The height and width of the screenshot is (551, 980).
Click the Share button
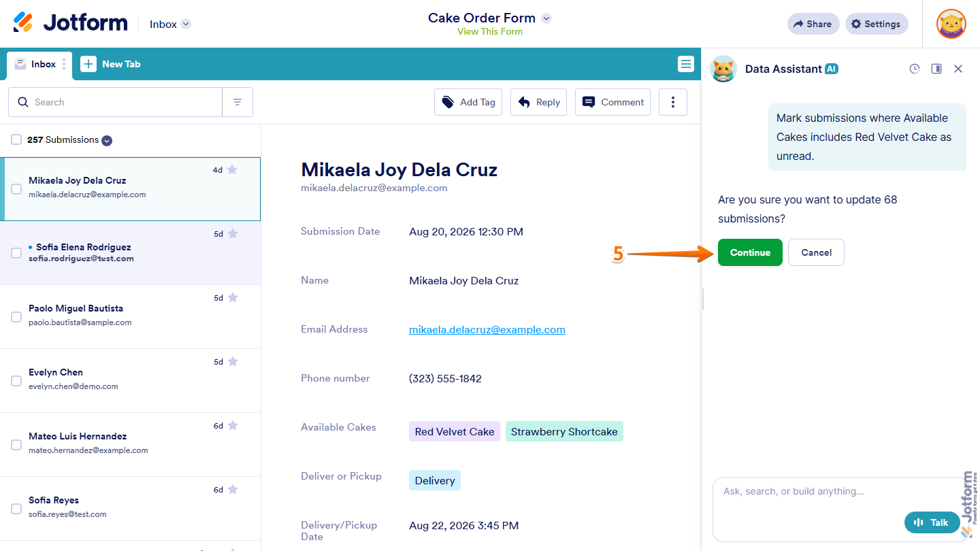coord(813,24)
